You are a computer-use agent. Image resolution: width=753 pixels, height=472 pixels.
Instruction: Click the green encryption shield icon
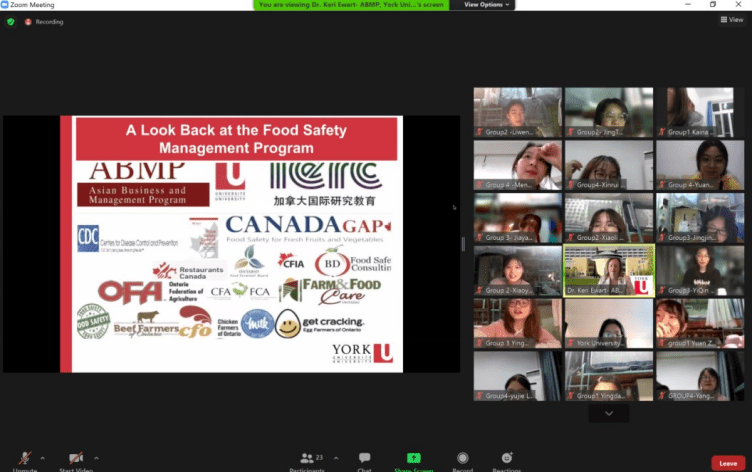[11, 21]
